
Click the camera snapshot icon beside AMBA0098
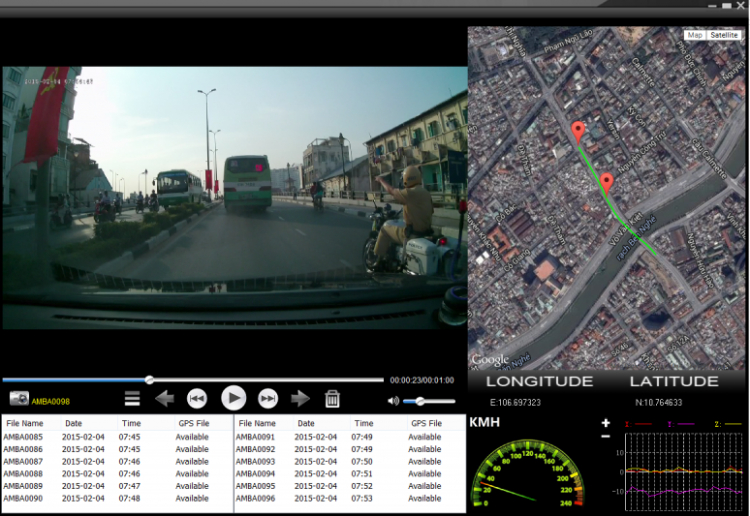click(x=19, y=399)
